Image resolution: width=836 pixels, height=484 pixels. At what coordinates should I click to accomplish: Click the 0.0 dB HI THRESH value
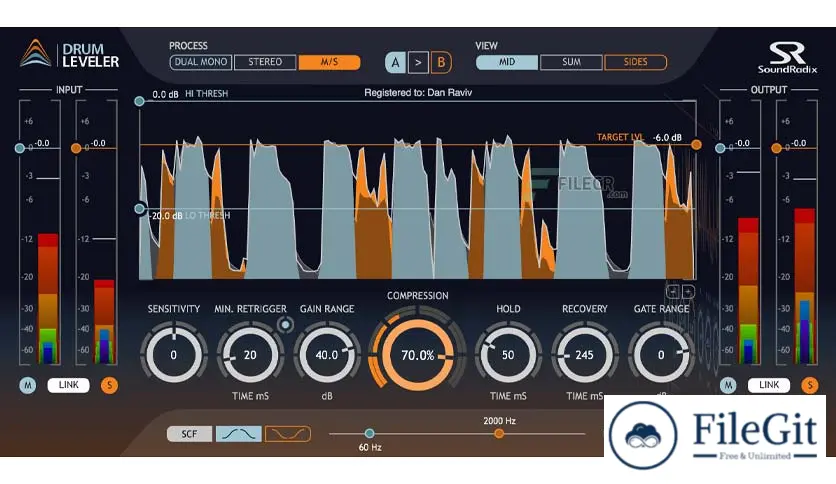point(165,94)
